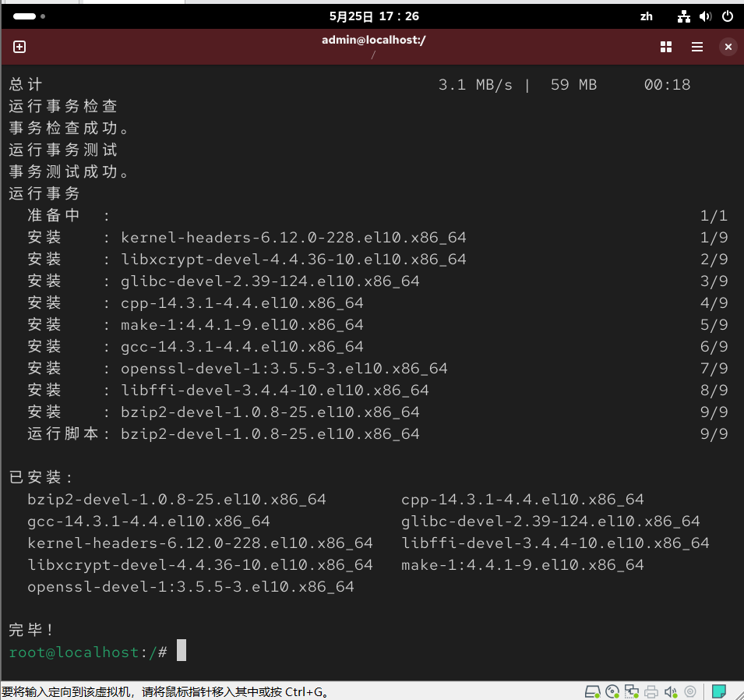Click the 准备中 1/1 progress count
This screenshot has height=700, width=744.
tap(714, 216)
